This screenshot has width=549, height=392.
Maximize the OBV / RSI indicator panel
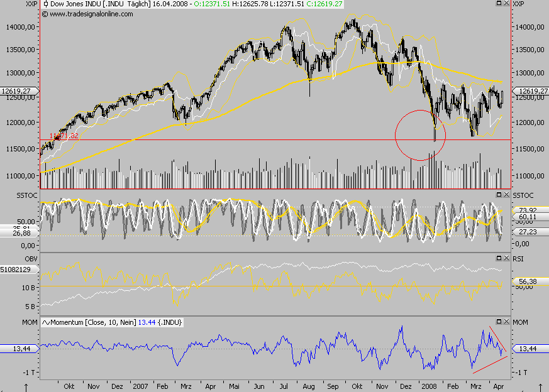[499, 258]
